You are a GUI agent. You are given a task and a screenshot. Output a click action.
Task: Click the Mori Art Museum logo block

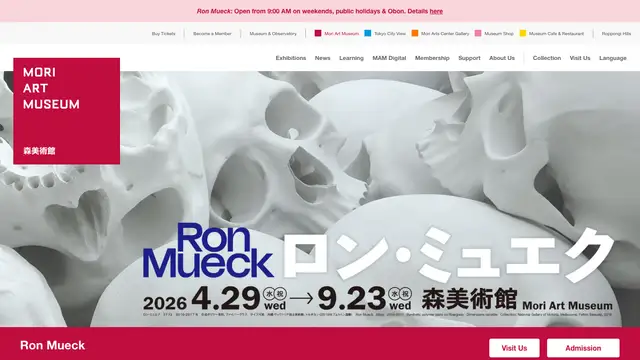coord(67,111)
